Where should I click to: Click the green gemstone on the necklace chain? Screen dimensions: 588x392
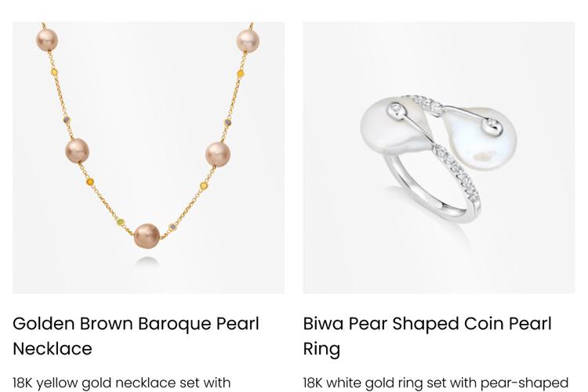(121, 222)
